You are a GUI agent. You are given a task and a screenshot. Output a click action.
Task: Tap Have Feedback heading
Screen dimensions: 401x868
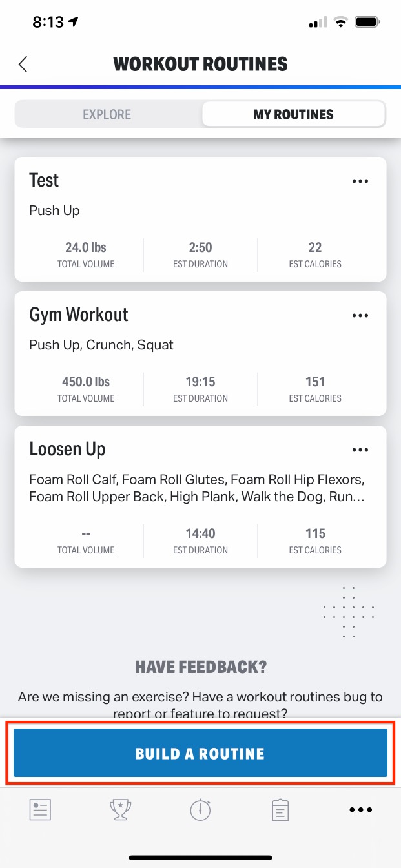click(x=200, y=666)
